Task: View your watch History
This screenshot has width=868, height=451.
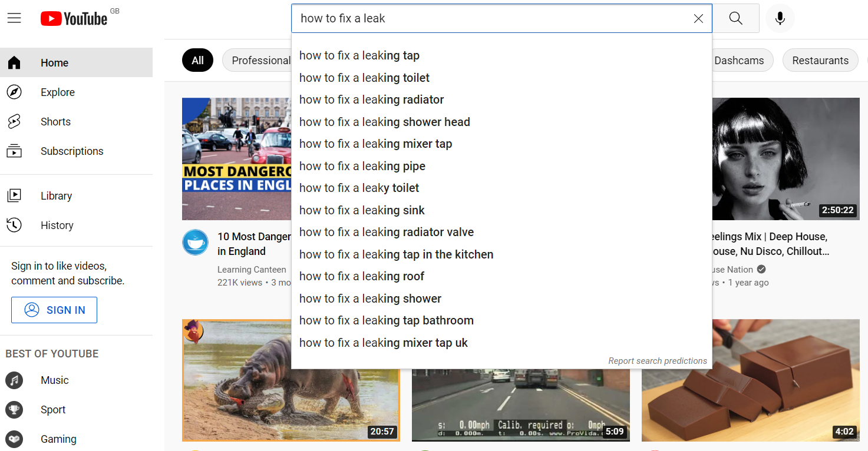Action: (x=57, y=225)
